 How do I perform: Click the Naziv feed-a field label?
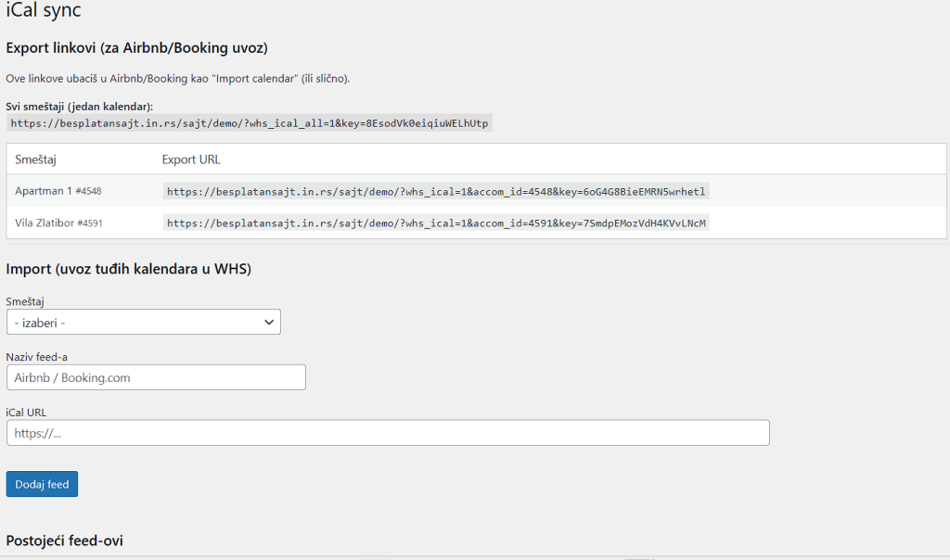click(x=37, y=357)
